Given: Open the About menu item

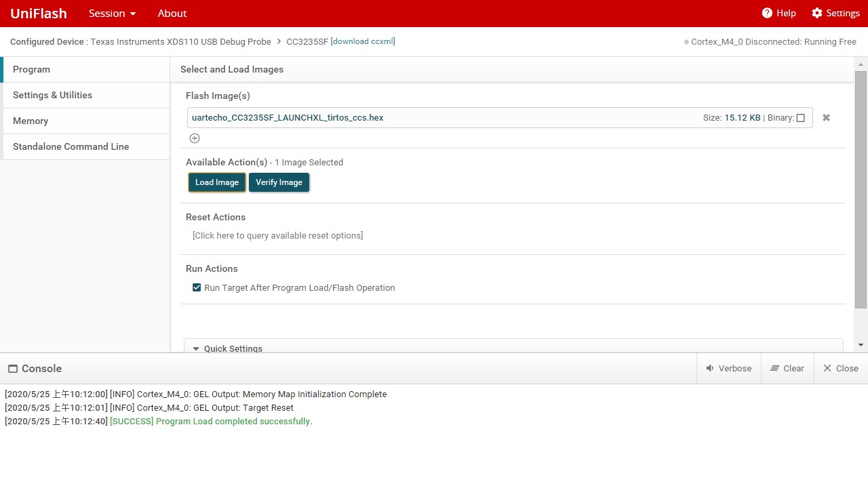Looking at the screenshot, I should click(172, 14).
